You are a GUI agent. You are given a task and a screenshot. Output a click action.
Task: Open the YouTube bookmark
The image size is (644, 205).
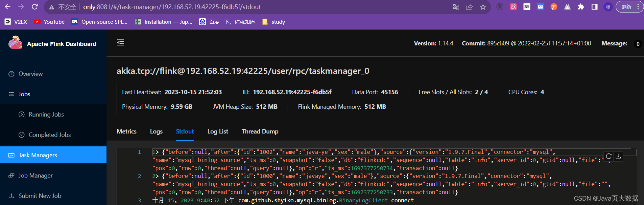click(49, 22)
